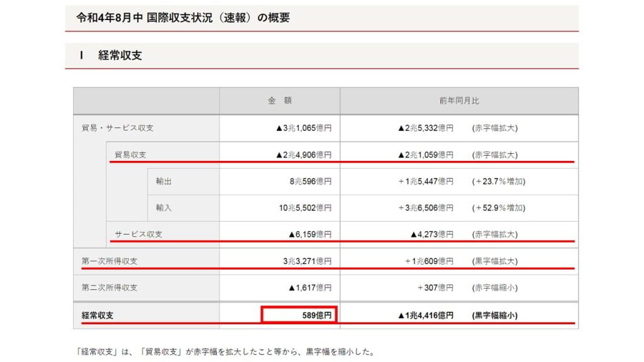This screenshot has height=362, width=644.
Task: Select the 第二次所得収支 row label
Action: [109, 288]
